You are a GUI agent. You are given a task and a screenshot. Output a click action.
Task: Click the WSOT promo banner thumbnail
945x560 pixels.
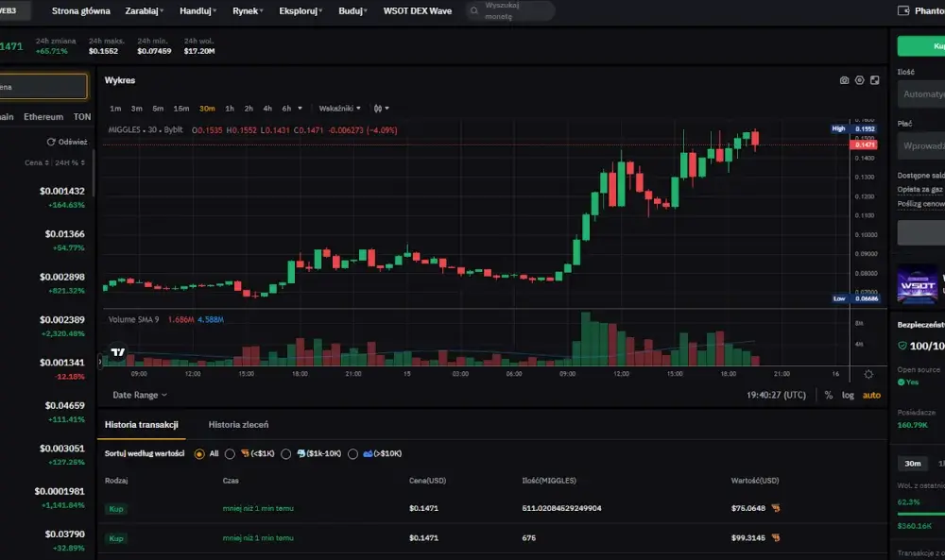coord(918,284)
